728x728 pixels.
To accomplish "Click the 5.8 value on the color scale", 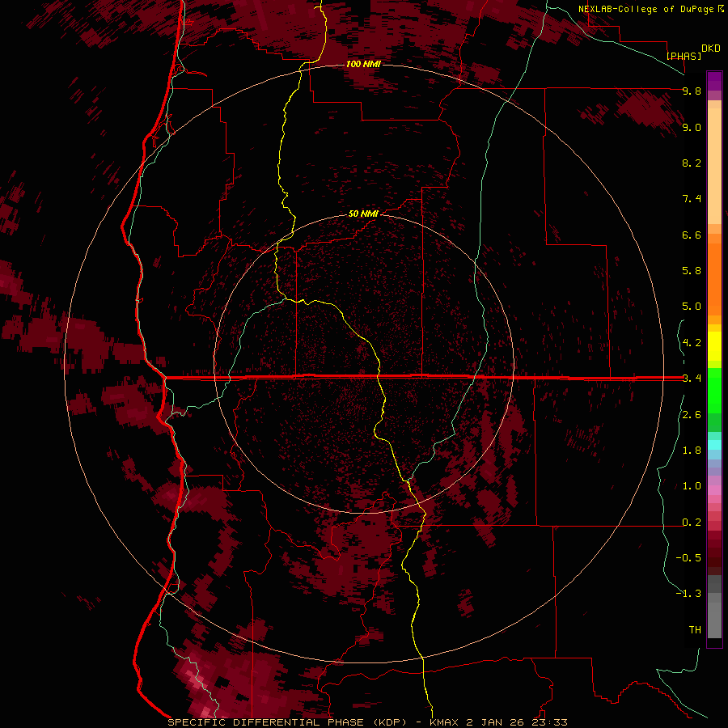I will [692, 271].
